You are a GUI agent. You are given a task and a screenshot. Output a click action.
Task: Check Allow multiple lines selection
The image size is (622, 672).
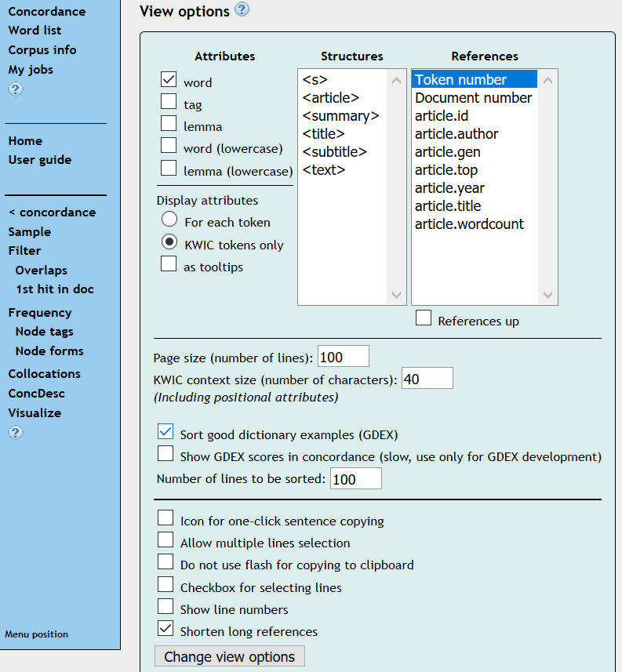point(166,539)
